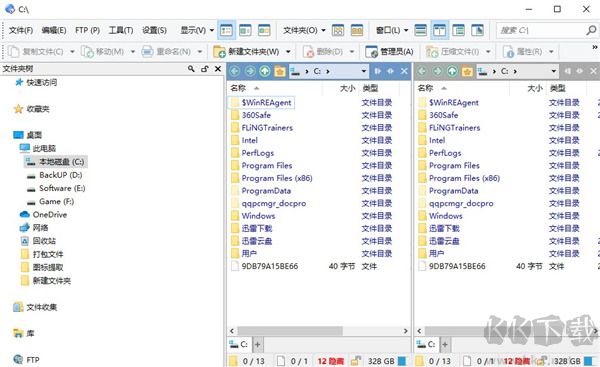Click the search icon in 文件夹树 panel header
Image resolution: width=600 pixels, height=367 pixels.
tap(191, 69)
